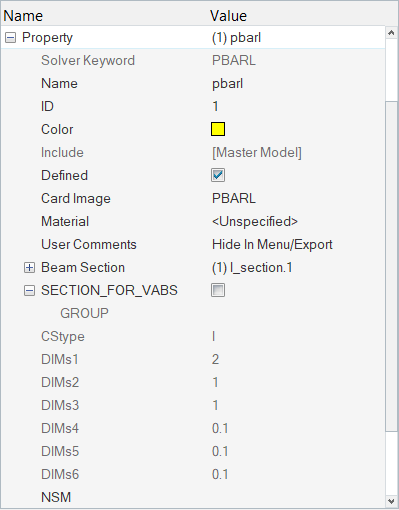The image size is (399, 510).
Task: Click the vertical scrollbar thumb
Action: click(x=392, y=267)
